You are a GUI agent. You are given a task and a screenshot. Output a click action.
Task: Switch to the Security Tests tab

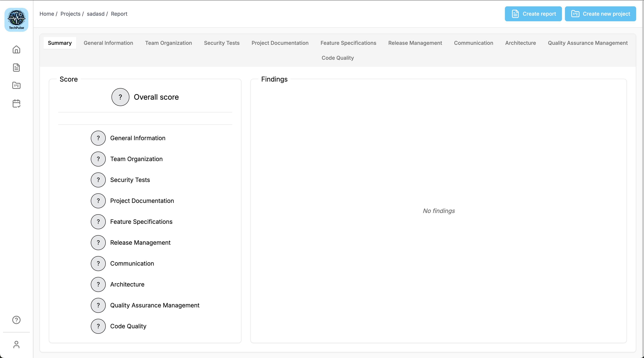(222, 43)
